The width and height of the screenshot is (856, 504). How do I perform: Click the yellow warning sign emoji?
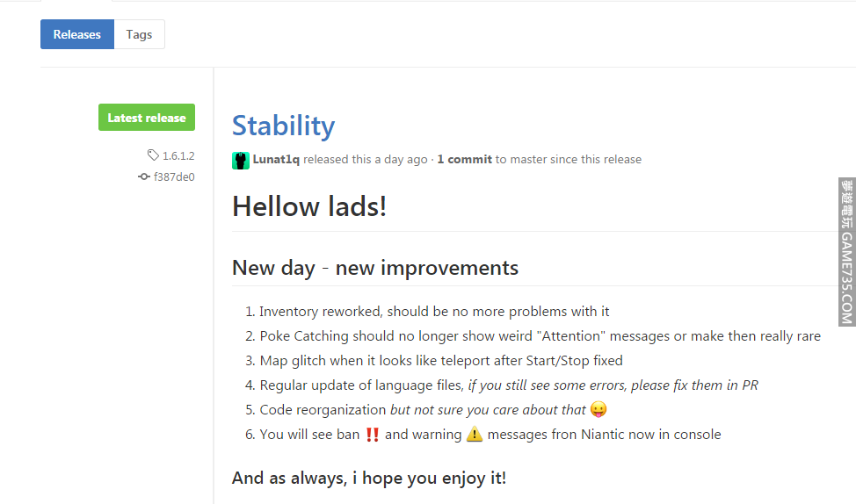pos(475,435)
